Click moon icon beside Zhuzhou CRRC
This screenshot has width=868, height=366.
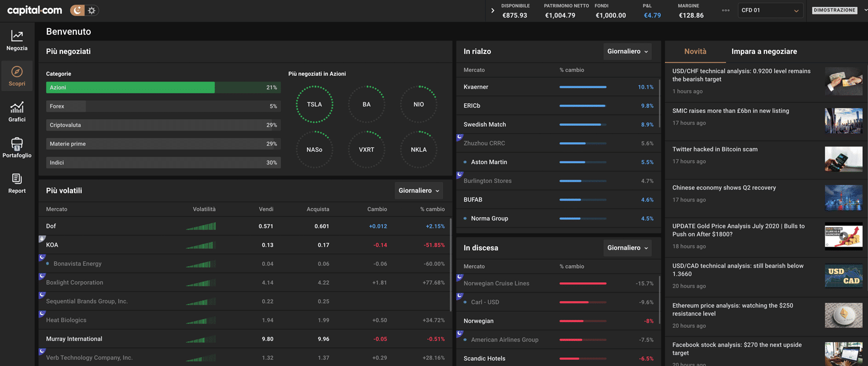tap(460, 137)
